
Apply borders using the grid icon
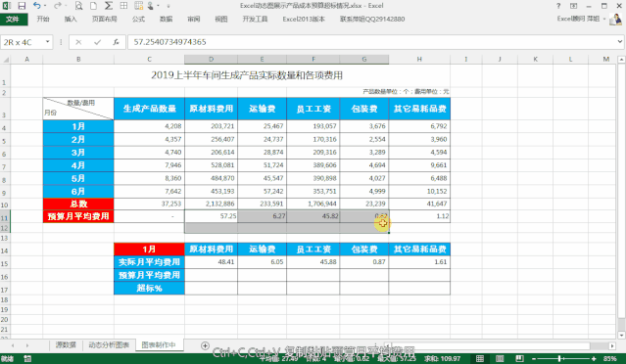point(123,6)
